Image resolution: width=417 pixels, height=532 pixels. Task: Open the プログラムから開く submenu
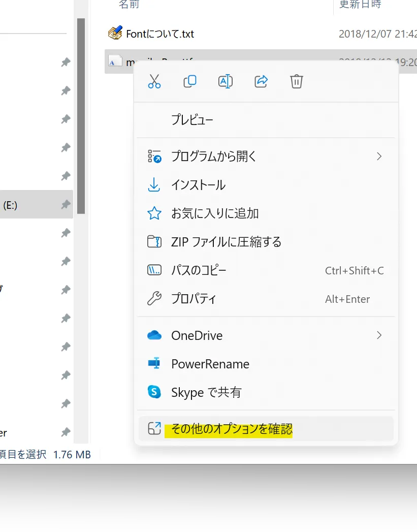[266, 157]
